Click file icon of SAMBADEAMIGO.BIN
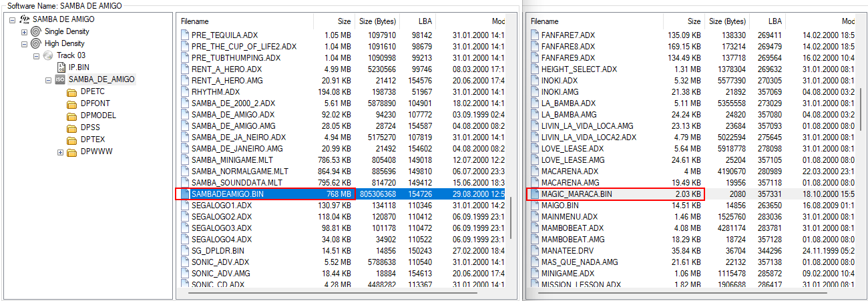 pos(185,194)
